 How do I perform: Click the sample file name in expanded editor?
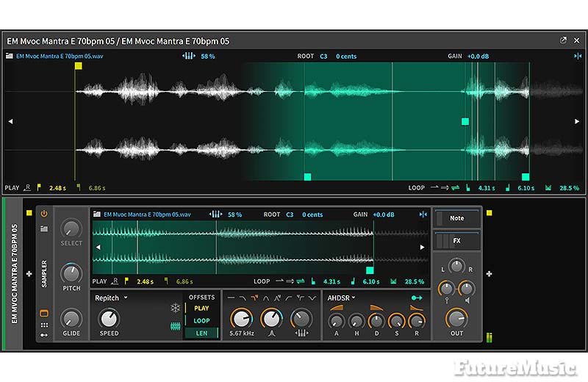click(60, 57)
